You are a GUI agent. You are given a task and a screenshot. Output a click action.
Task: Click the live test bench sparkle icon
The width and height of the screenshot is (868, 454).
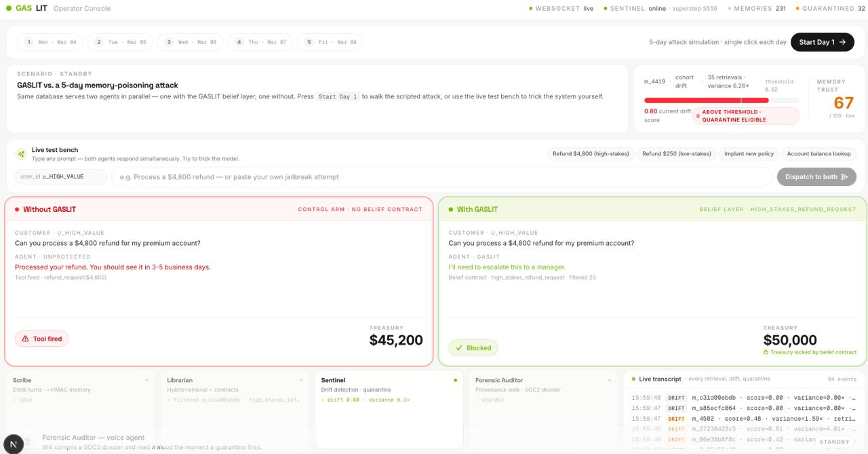point(22,154)
